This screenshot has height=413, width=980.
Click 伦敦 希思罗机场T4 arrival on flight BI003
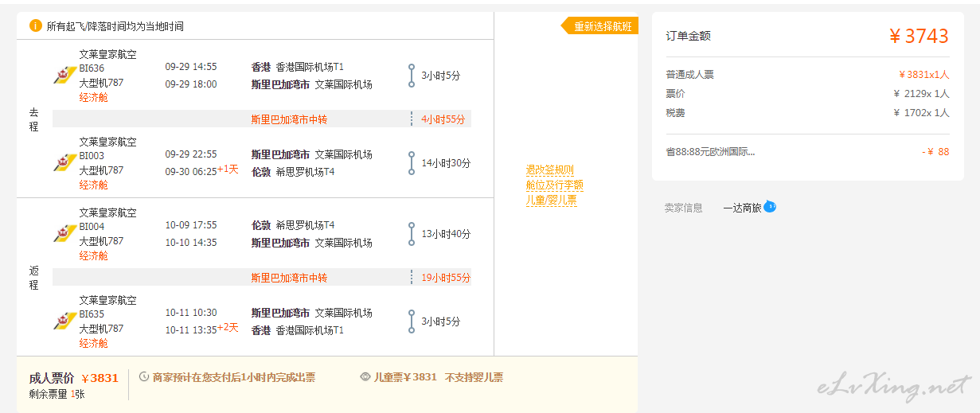[293, 172]
